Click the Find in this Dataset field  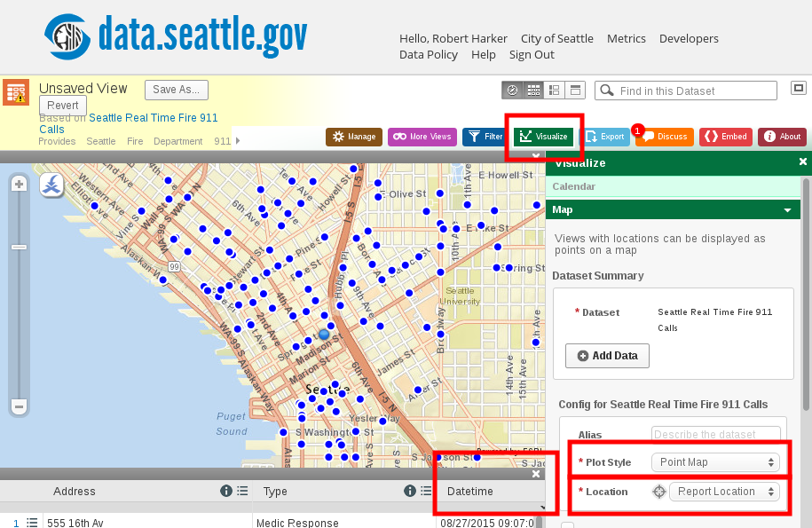686,91
